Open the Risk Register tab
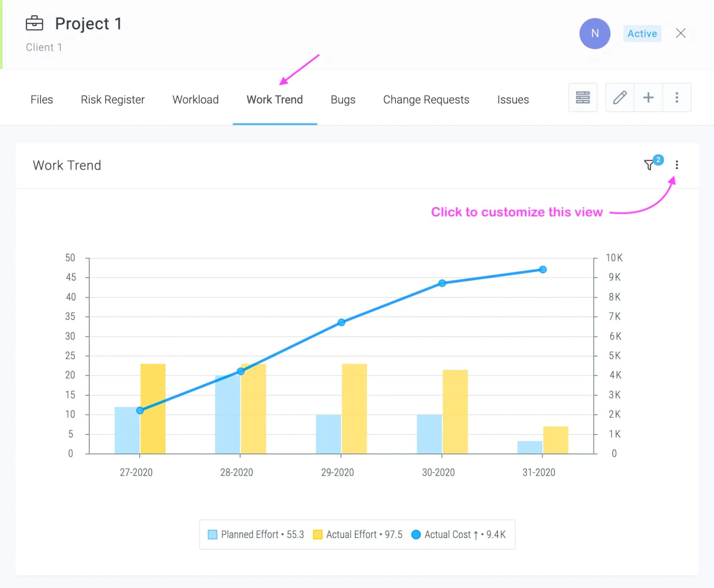This screenshot has width=714, height=588. point(112,99)
